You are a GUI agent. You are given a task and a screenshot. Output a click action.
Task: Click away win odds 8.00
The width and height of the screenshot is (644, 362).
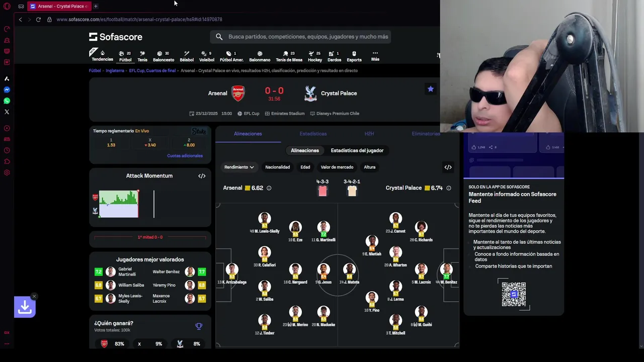point(189,143)
